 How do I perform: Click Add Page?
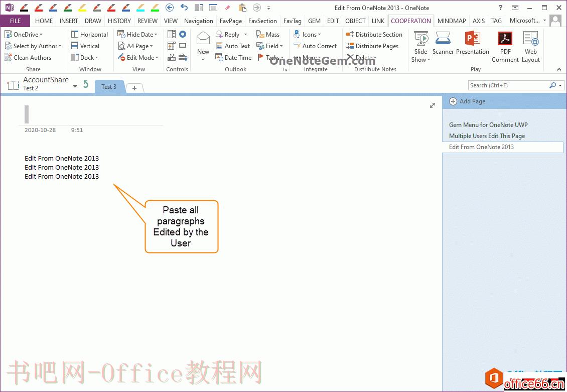coord(467,101)
